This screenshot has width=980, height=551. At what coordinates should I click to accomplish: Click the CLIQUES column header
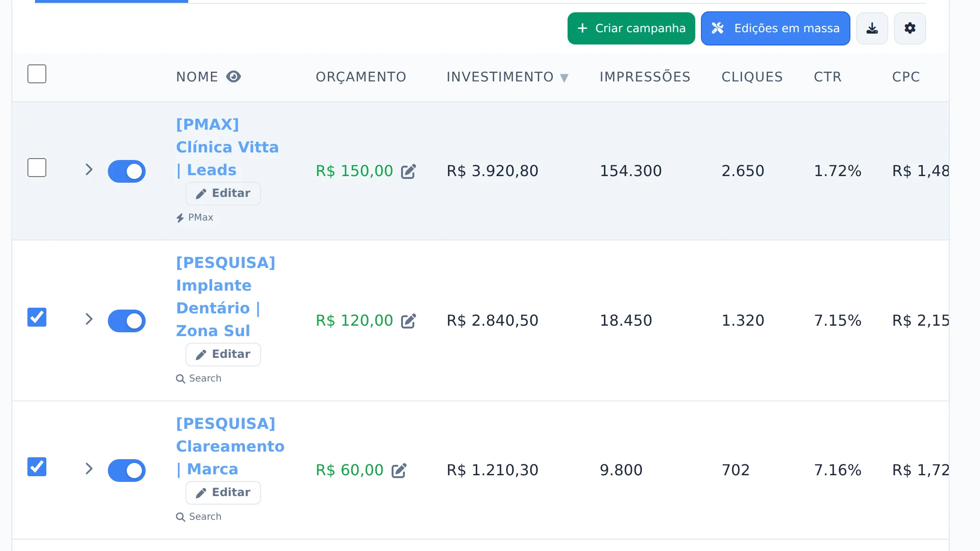[x=752, y=77]
